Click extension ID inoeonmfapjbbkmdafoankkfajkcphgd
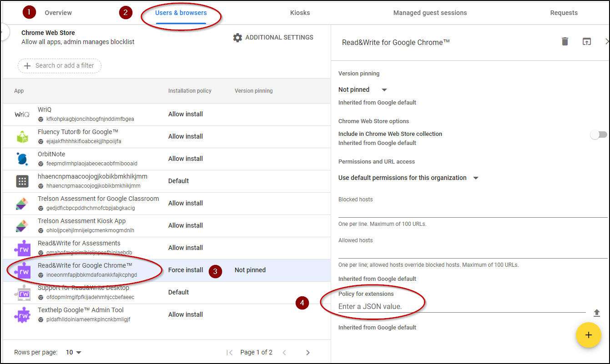The height and width of the screenshot is (364, 610). point(91,275)
